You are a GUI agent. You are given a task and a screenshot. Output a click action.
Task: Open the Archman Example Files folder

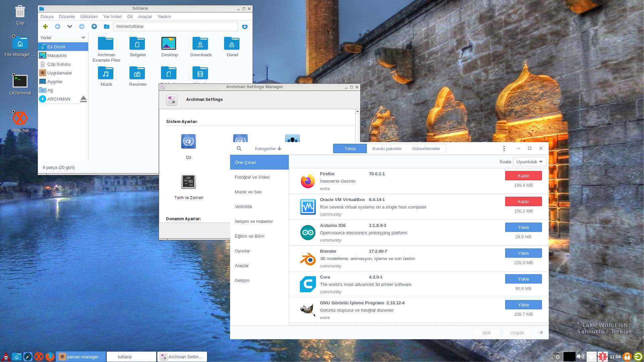click(x=106, y=50)
